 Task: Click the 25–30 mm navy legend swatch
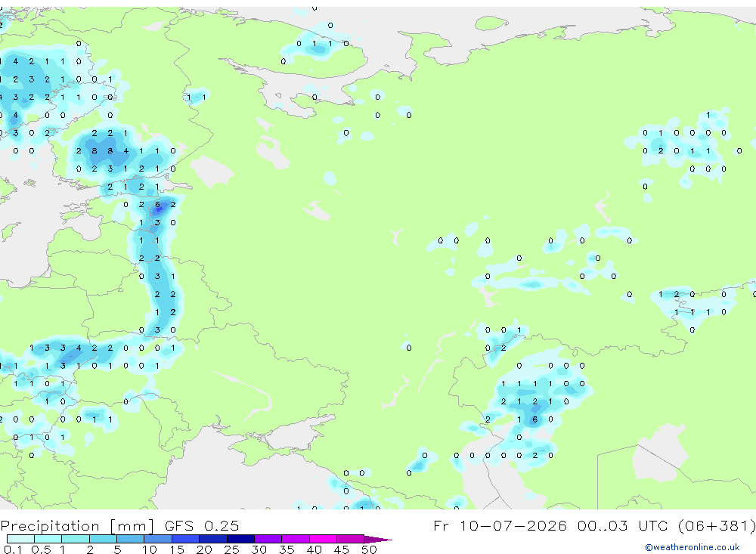click(x=240, y=539)
